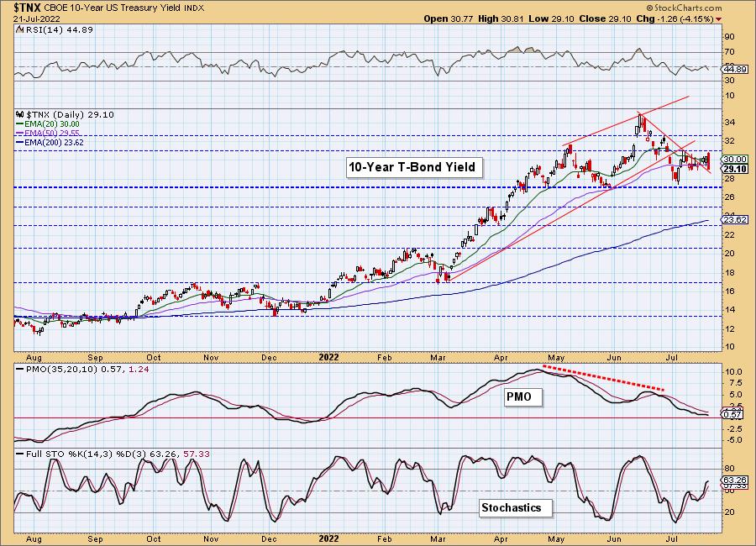Click the 0.57 PMO axis tag

734,414
